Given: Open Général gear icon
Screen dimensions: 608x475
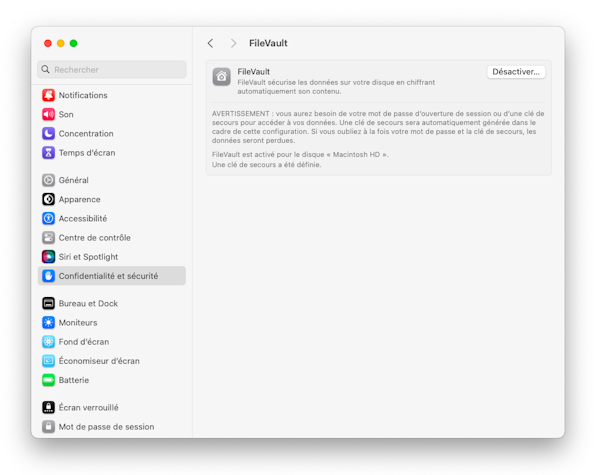Looking at the screenshot, I should (x=48, y=180).
